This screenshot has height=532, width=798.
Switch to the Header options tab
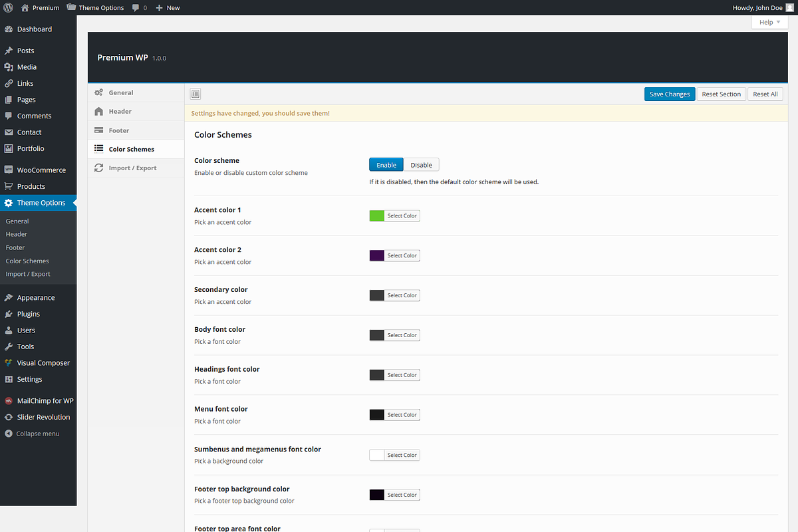tap(136, 111)
